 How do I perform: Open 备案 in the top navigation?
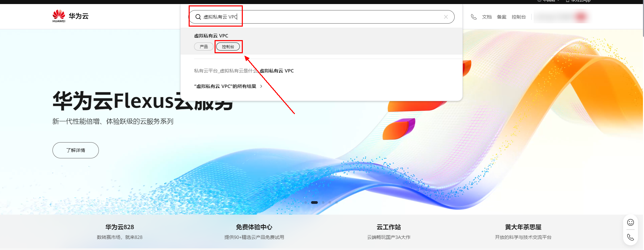[501, 17]
